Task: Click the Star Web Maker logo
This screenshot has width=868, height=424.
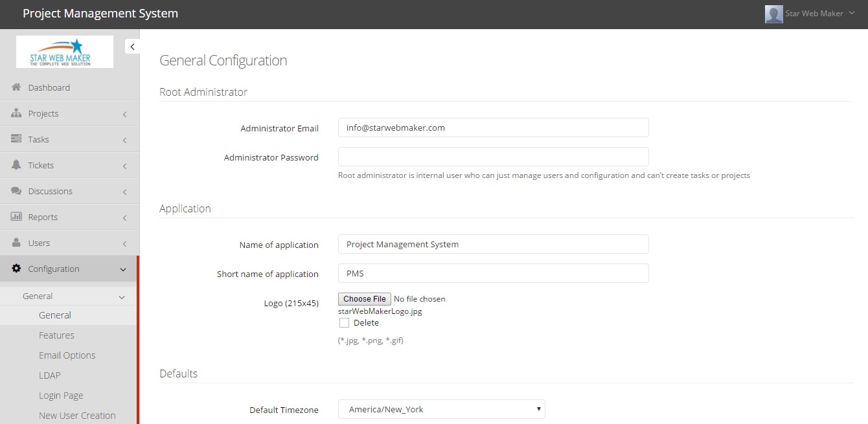Action: click(65, 52)
